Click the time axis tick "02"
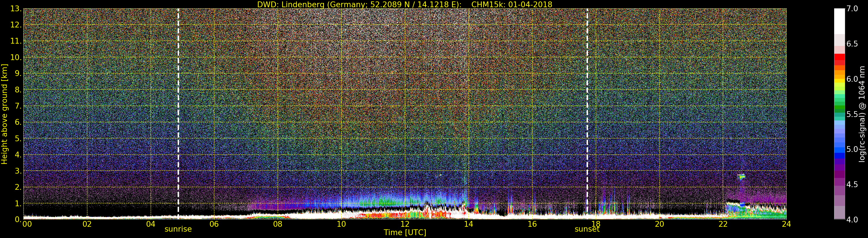This screenshot has width=868, height=238. click(x=87, y=224)
